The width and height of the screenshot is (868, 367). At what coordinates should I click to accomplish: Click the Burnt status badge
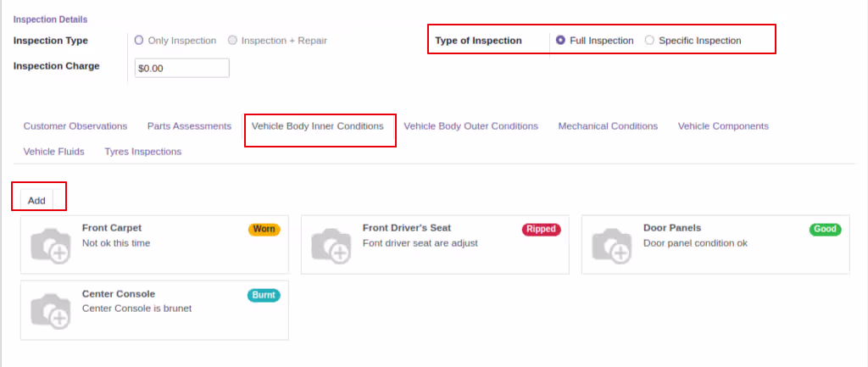pyautogui.click(x=264, y=295)
